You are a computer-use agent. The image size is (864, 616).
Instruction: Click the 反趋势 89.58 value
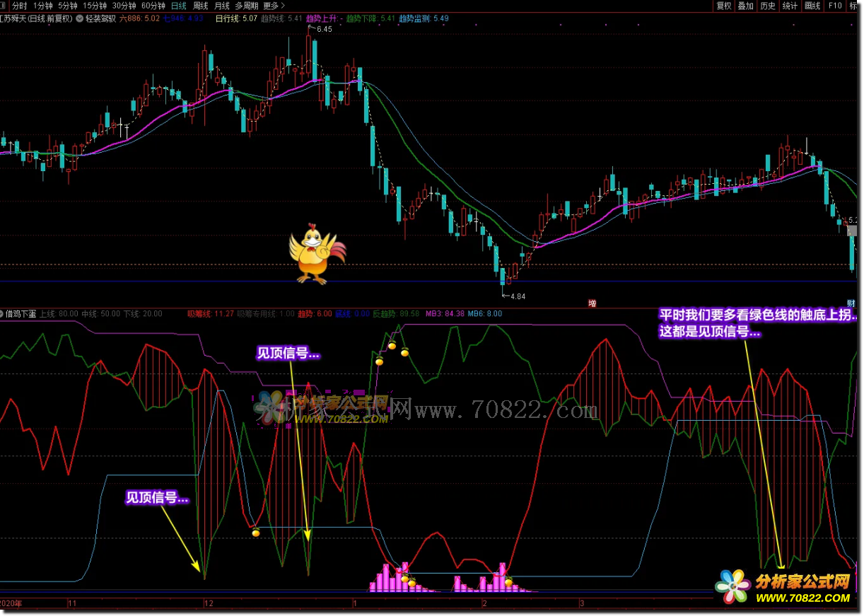click(x=396, y=313)
